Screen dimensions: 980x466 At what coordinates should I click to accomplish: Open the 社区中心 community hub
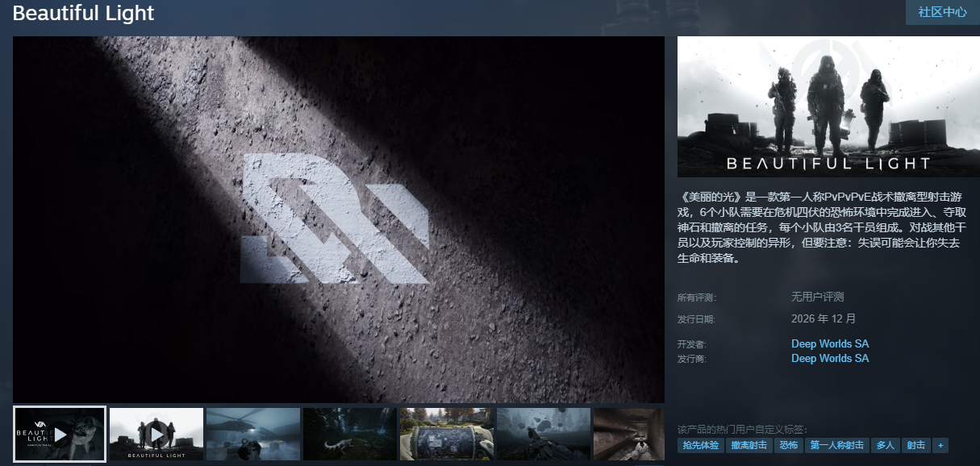(942, 12)
